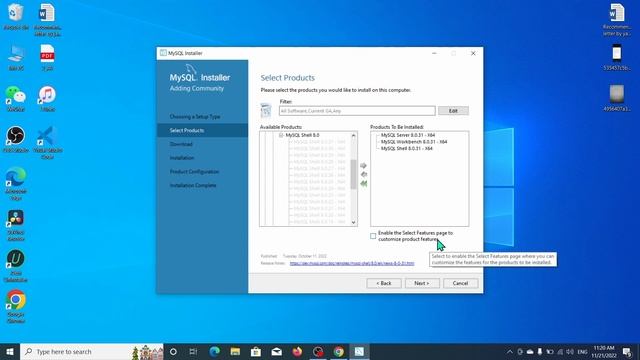Select MySQL Workbench 8.0.31 - X64 entry

click(x=414, y=142)
